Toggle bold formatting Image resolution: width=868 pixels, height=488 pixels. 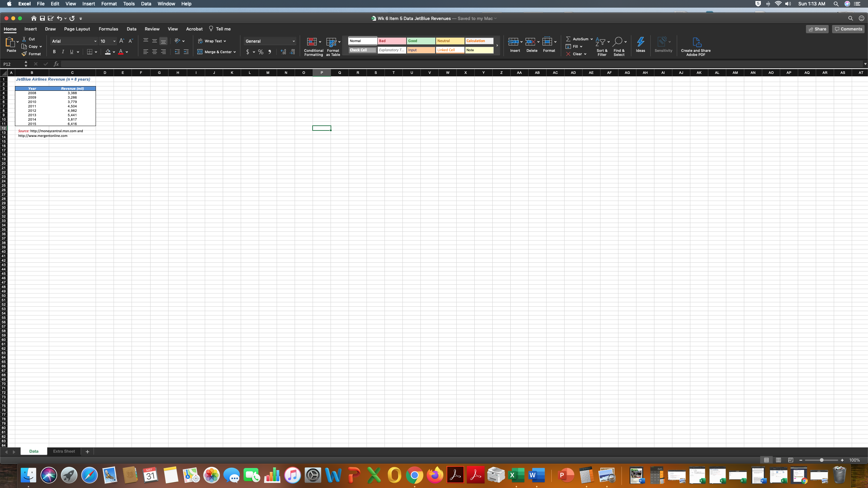click(x=54, y=52)
